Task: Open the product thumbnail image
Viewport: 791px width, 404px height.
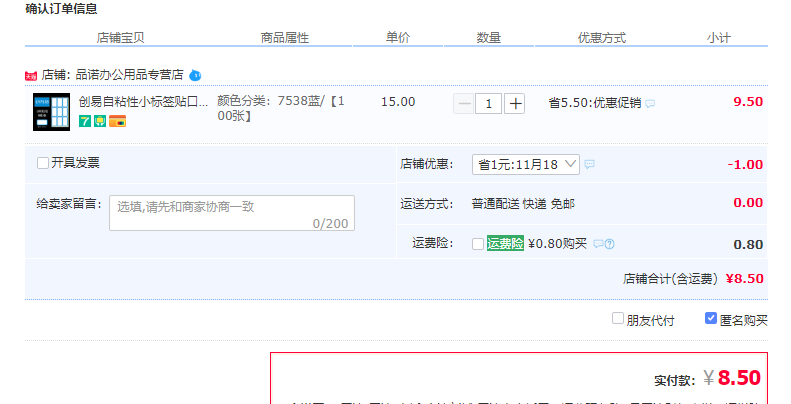Action: 51,112
